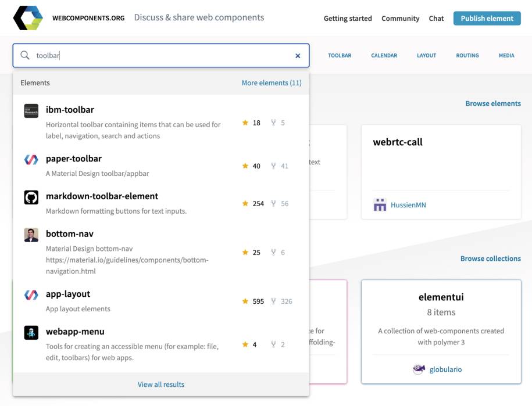Image resolution: width=532 pixels, height=406 pixels.
Task: Open the HussienMN author link
Action: [408, 204]
